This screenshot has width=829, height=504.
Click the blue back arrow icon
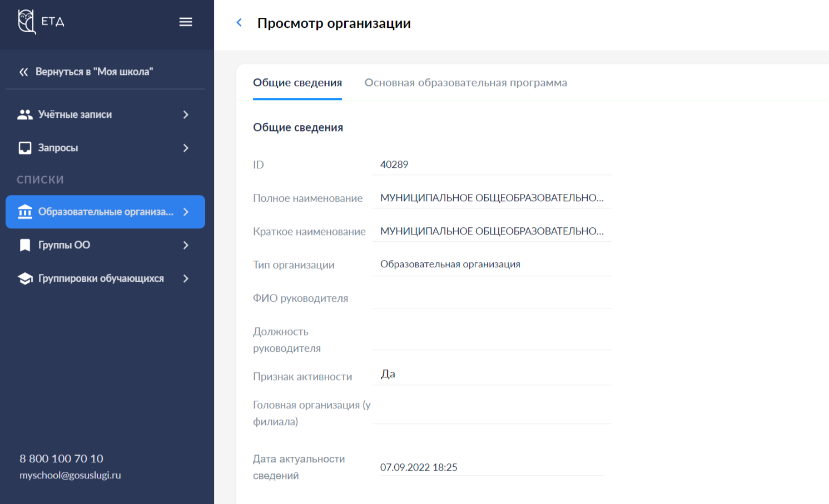[x=239, y=23]
